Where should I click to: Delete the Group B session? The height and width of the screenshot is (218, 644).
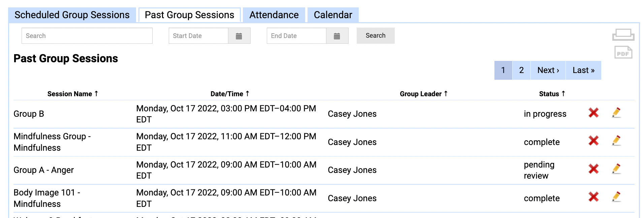(593, 113)
